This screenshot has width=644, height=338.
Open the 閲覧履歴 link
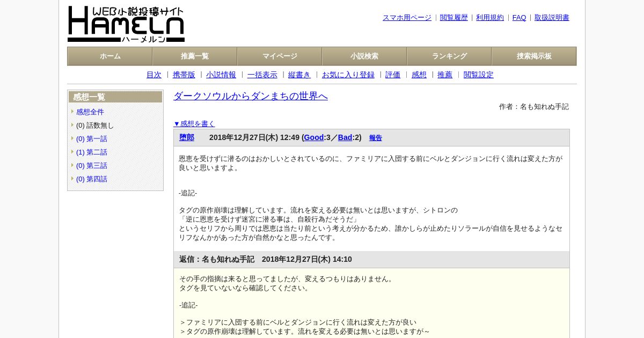[x=454, y=18]
